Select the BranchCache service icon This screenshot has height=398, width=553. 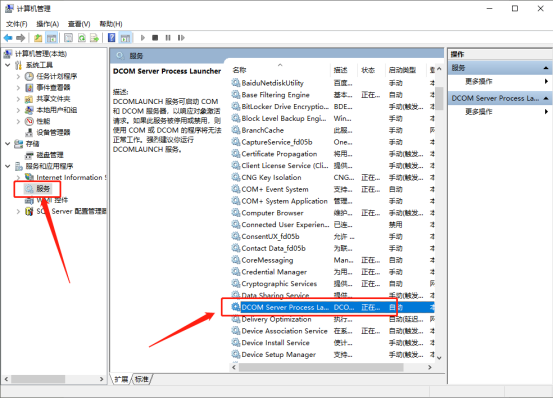point(235,130)
